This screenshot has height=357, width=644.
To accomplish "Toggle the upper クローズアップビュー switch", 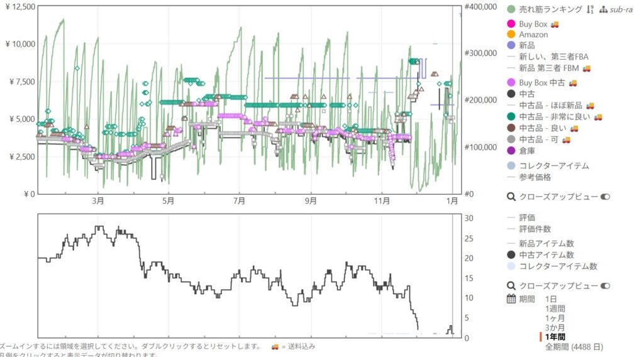I will pos(606,197).
